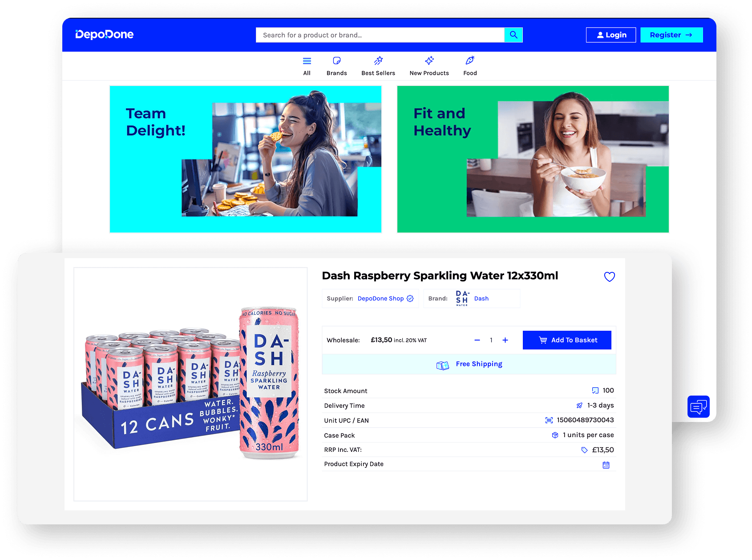Image resolution: width=752 pixels, height=560 pixels.
Task: Browse New Products category
Action: (x=429, y=66)
